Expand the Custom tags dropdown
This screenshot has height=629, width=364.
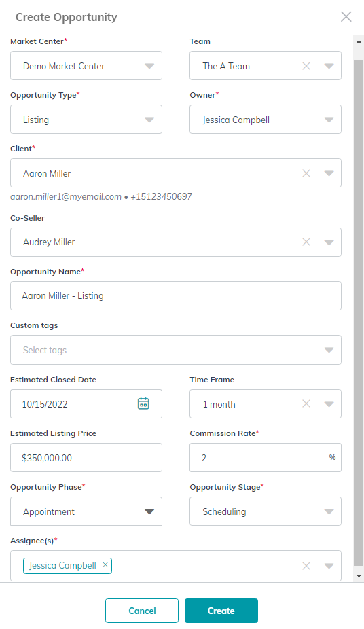point(329,350)
